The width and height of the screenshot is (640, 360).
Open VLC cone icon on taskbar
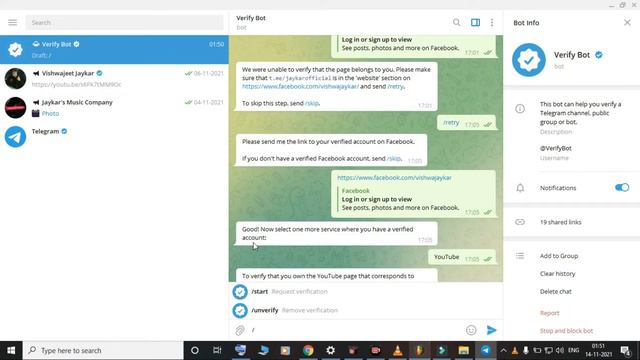coord(398,350)
